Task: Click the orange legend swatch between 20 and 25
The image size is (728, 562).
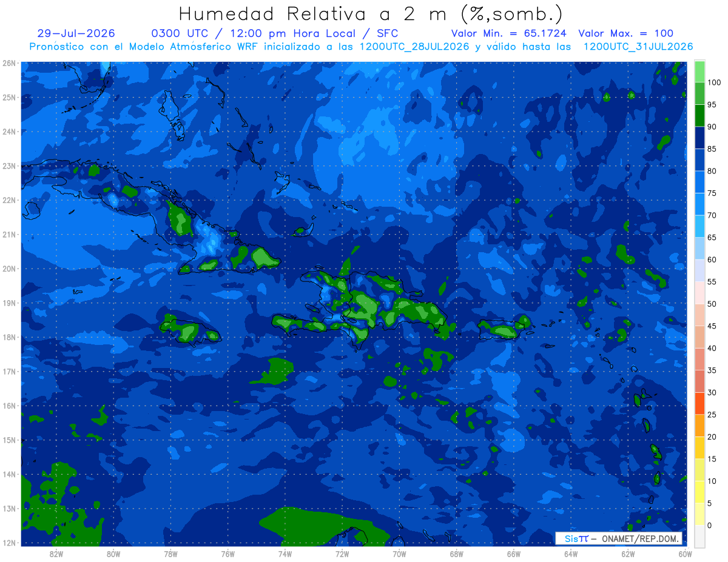Action: click(x=699, y=425)
